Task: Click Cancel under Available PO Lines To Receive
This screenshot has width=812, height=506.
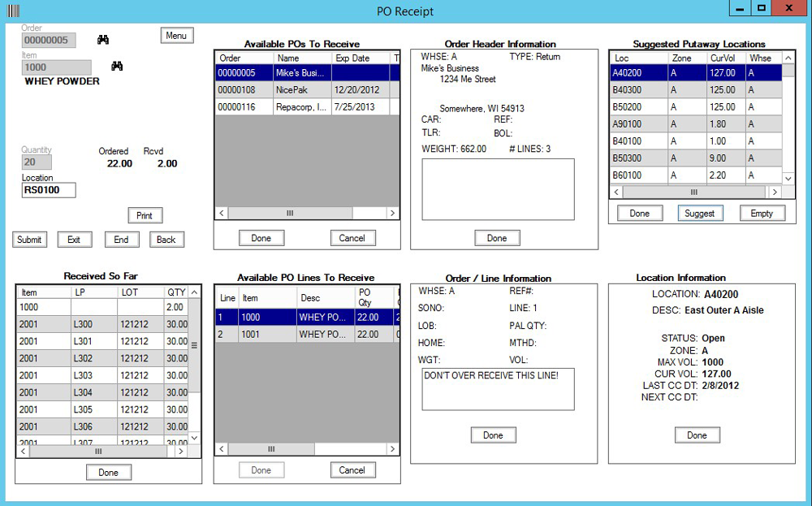Action: pyautogui.click(x=352, y=469)
